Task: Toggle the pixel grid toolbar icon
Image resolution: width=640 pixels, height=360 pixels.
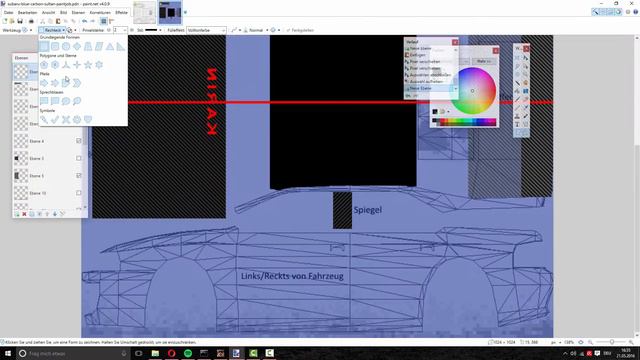Action: (x=104, y=21)
